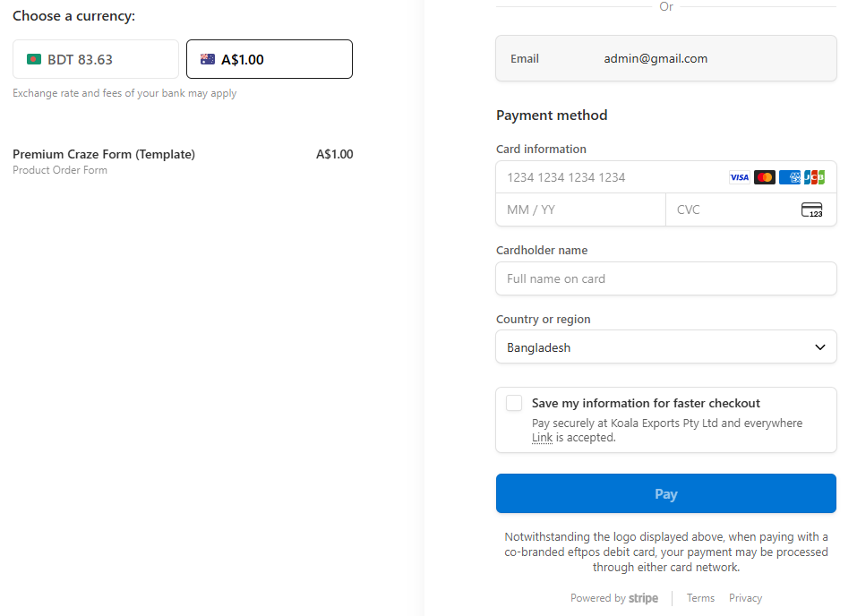The width and height of the screenshot is (857, 616).
Task: Click the American Express card icon
Action: click(789, 177)
